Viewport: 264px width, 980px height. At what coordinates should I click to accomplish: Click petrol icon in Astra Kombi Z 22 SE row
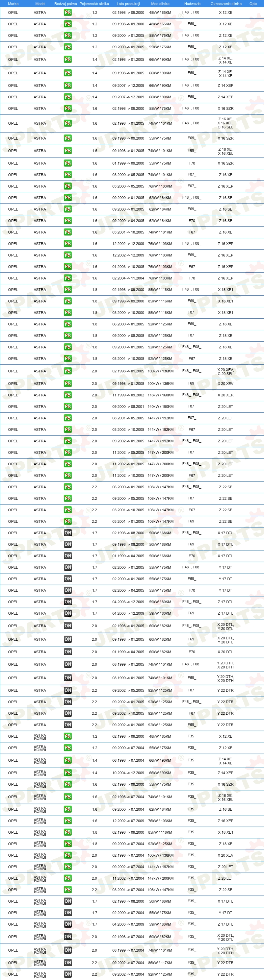tap(68, 890)
